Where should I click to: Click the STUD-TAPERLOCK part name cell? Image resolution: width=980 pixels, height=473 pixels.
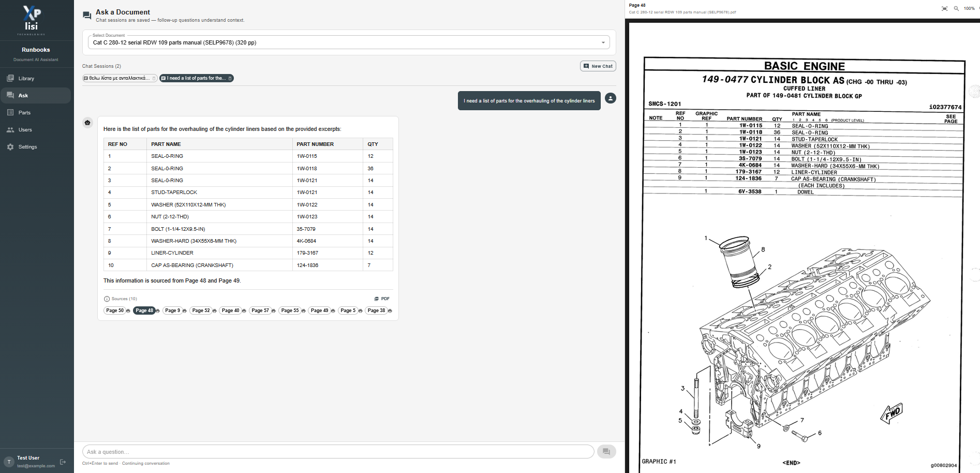[x=220, y=193]
